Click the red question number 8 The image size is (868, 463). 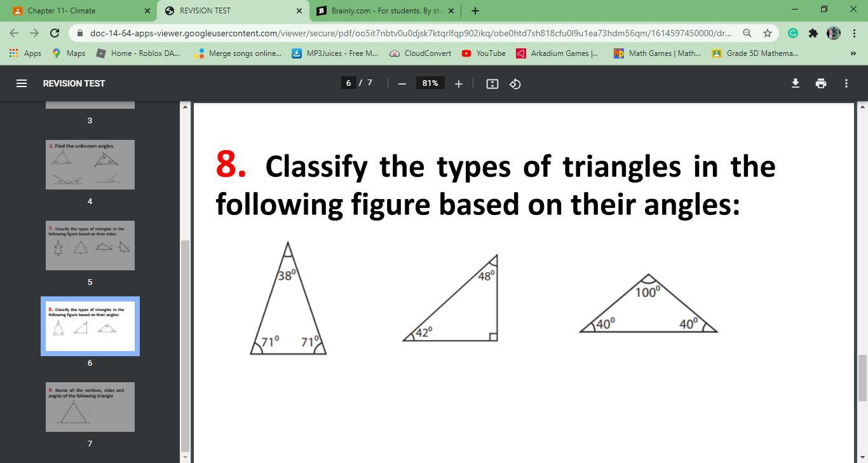click(x=231, y=164)
